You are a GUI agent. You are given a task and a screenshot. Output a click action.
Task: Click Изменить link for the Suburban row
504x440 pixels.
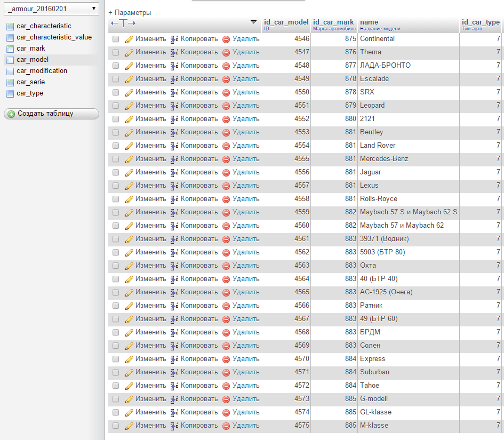point(150,372)
